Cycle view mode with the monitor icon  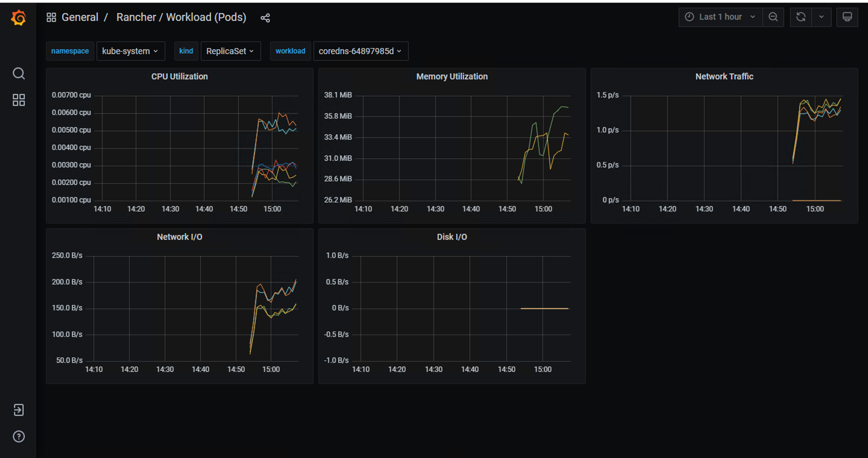(847, 17)
